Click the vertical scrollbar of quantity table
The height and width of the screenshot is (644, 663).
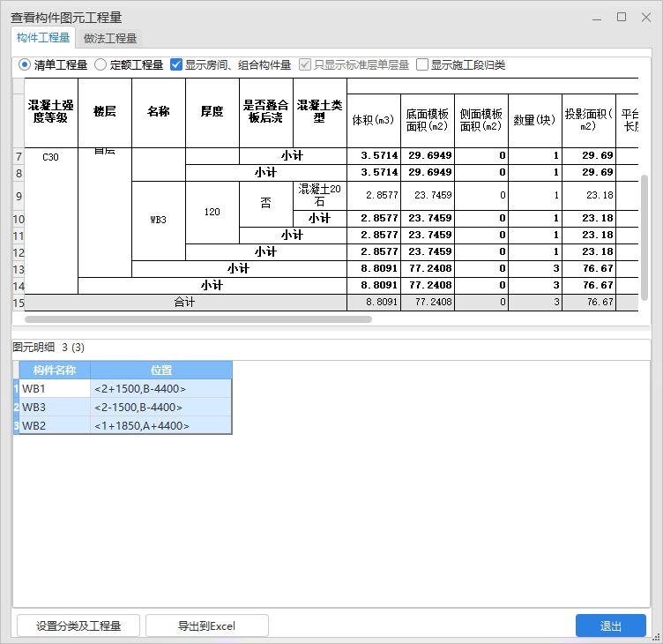tap(644, 237)
